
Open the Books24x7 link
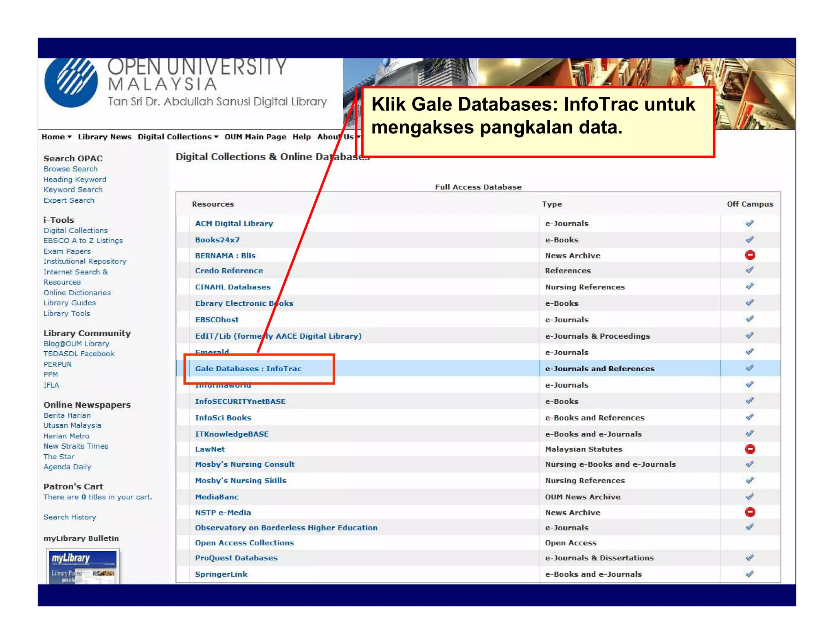click(217, 240)
